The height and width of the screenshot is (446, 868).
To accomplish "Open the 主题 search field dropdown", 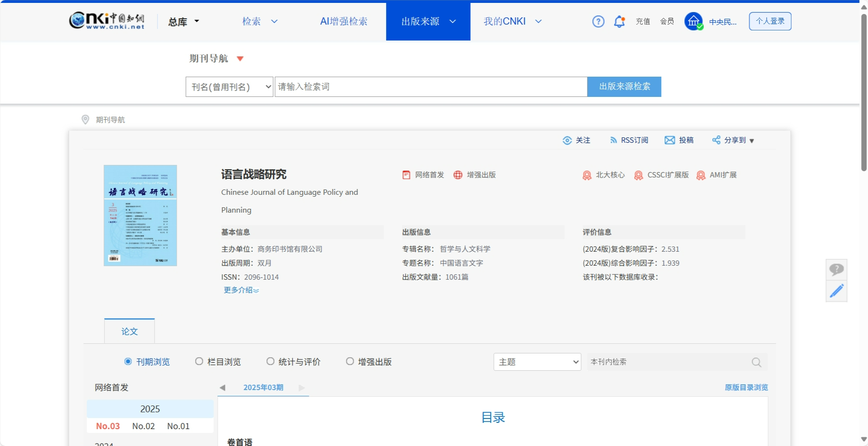I will click(537, 362).
